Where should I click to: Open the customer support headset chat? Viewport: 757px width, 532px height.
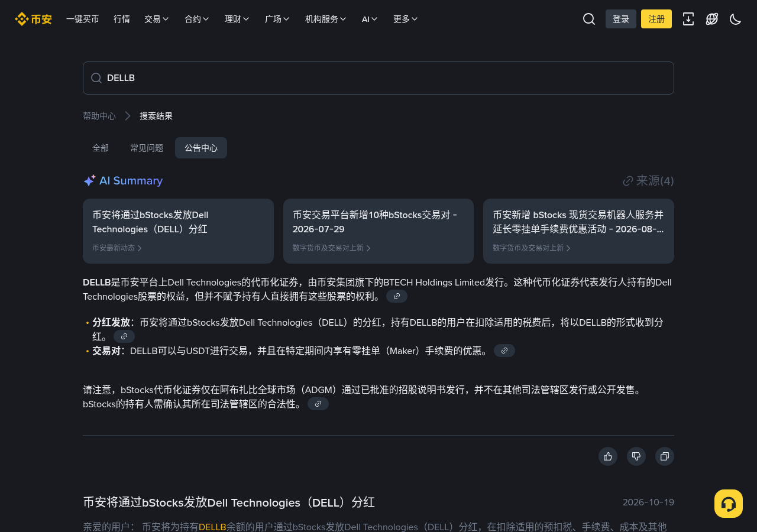point(729,504)
